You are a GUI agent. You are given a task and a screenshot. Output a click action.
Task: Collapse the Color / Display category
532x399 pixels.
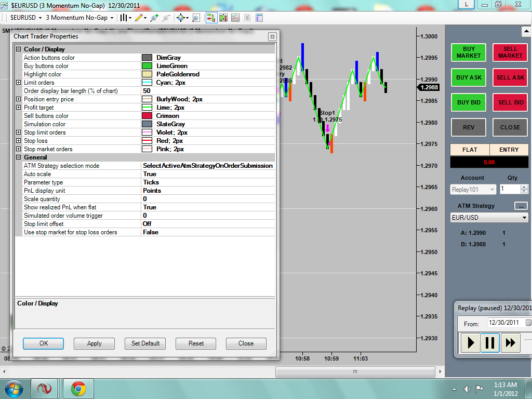point(19,49)
